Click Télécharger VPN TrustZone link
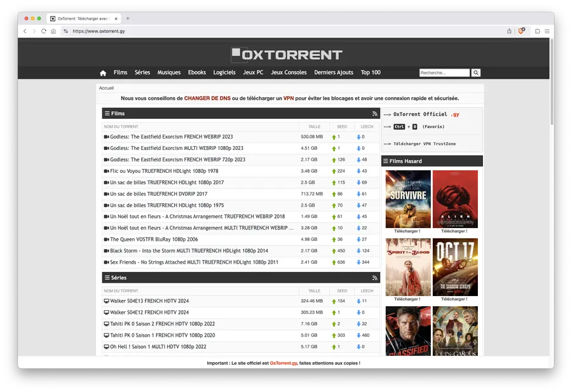Viewport: 572px width, 392px height. click(x=425, y=144)
